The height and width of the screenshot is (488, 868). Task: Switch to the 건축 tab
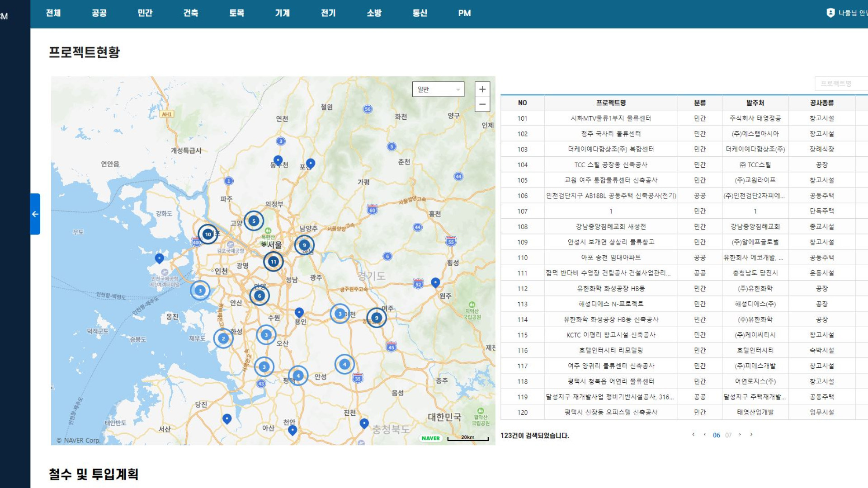pyautogui.click(x=190, y=13)
